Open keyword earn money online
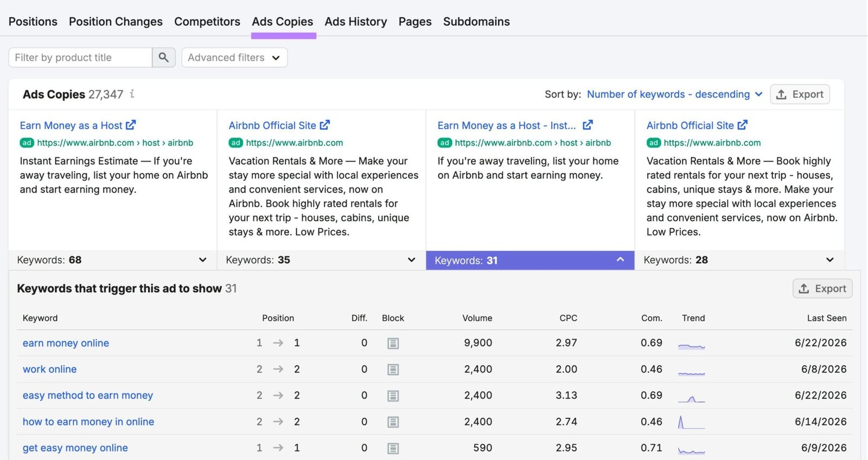Image resolution: width=868 pixels, height=460 pixels. coord(66,343)
